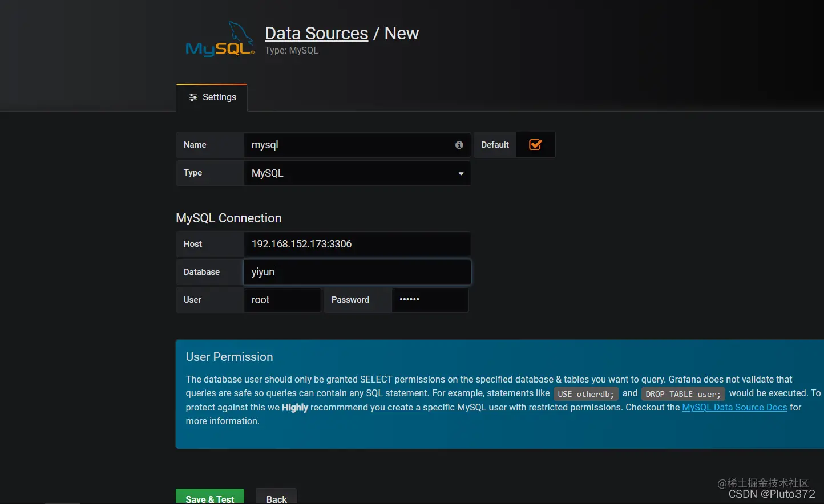Click the MySQL dolphin logo

[x=220, y=39]
